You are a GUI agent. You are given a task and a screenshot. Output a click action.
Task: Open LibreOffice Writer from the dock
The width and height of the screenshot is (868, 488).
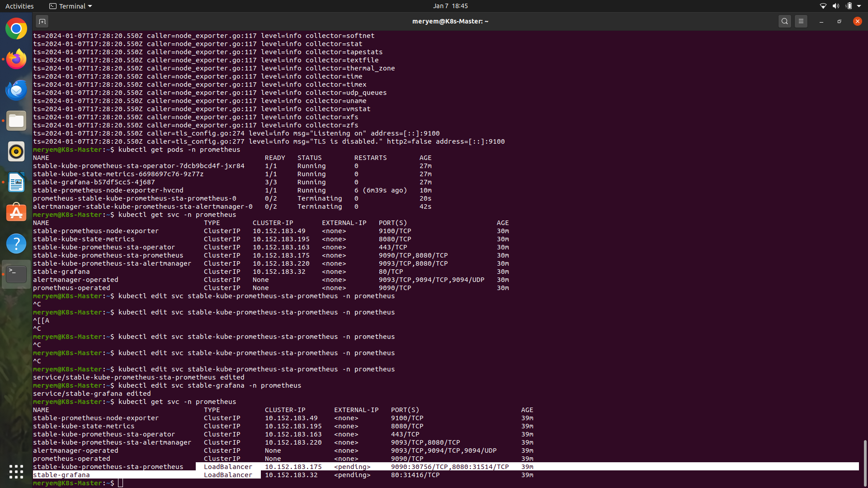point(16,182)
